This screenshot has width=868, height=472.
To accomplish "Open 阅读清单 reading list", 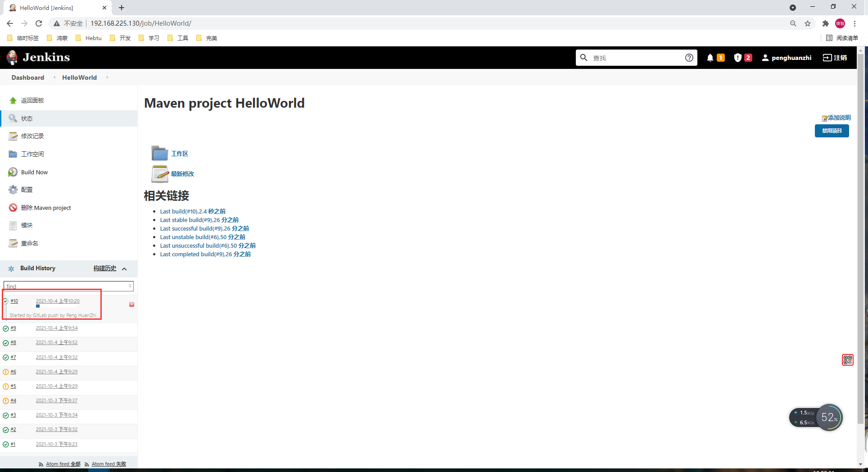I will click(842, 38).
